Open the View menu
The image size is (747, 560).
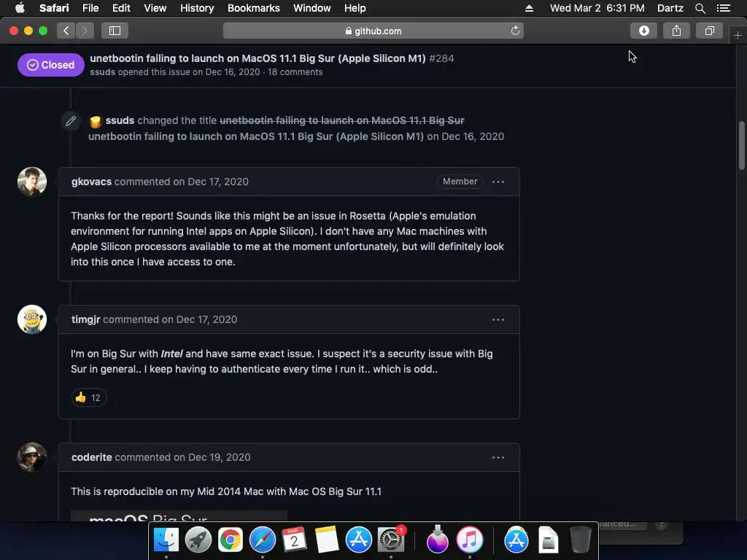[155, 8]
